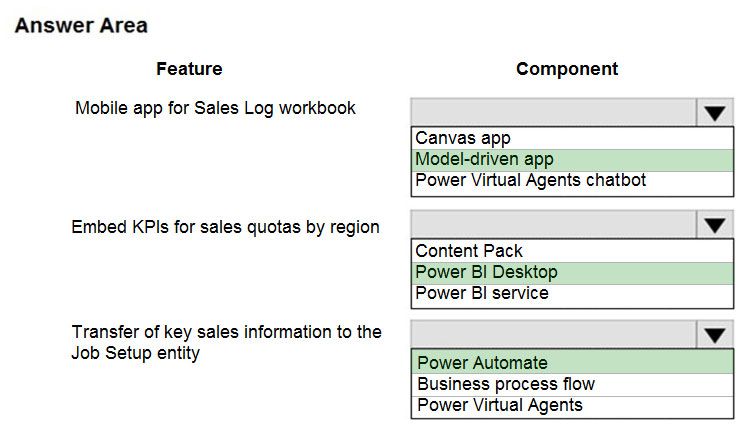Click the Embed KPIs for sales quotas label

point(225,227)
